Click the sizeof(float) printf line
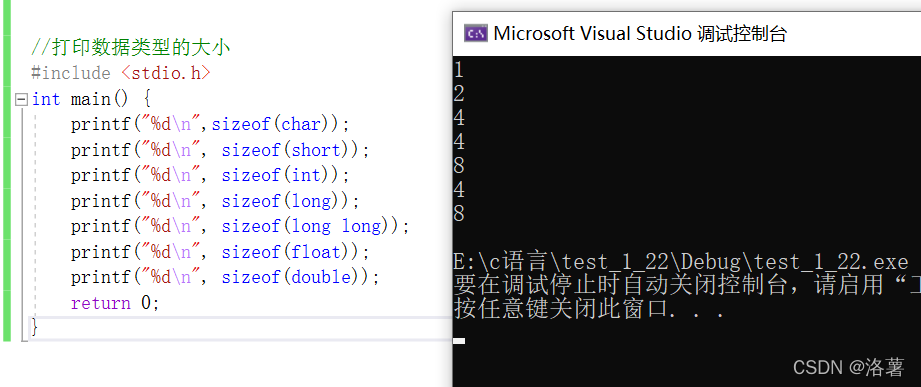Screen dimensions: 921x387 point(220,253)
